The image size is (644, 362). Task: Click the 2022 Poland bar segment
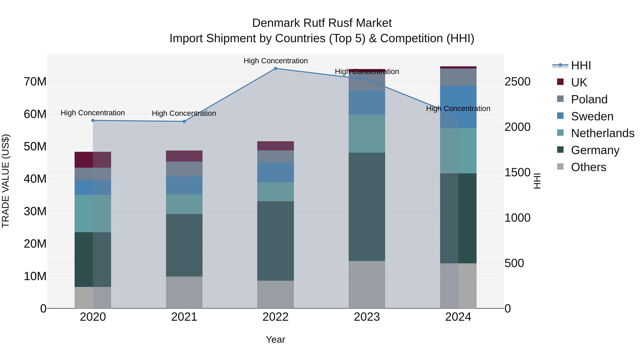coord(275,156)
